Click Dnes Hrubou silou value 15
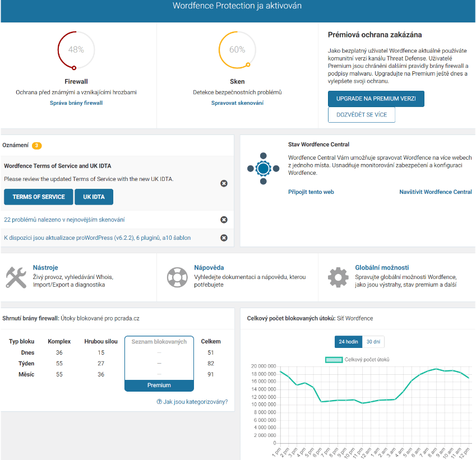 tap(101, 352)
